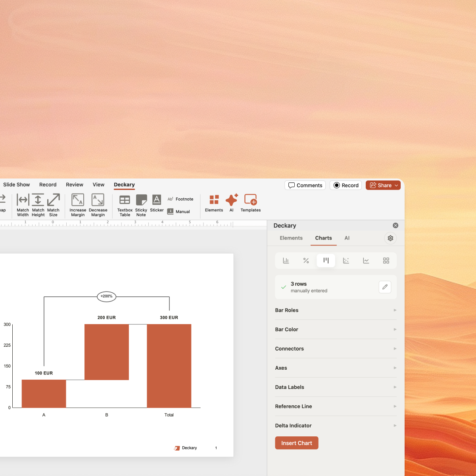Insert a Sticky Note

click(141, 204)
